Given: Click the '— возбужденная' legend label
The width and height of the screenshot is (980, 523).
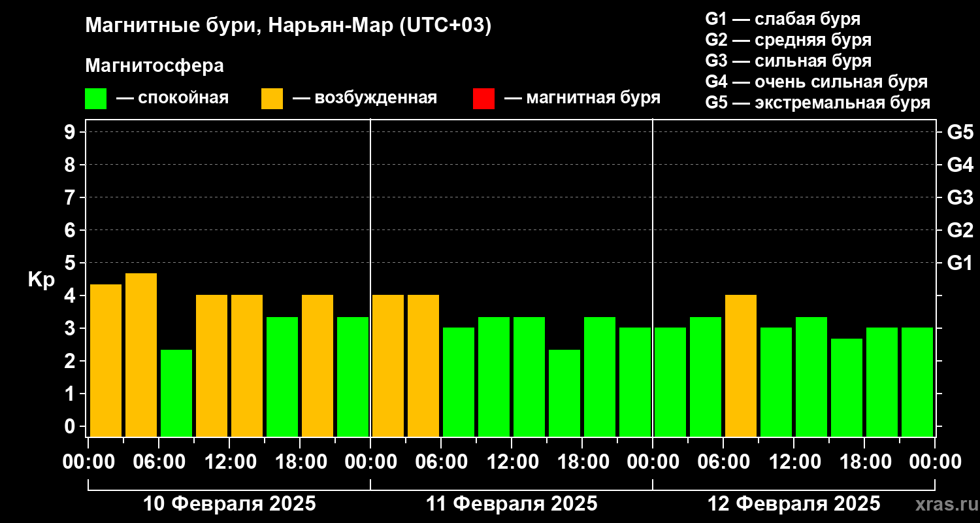Looking at the screenshot, I should pos(365,98).
